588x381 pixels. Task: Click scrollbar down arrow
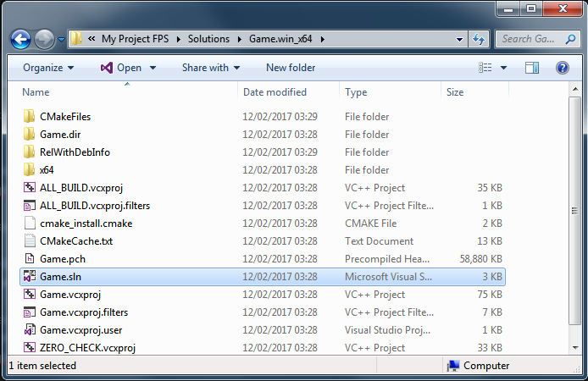click(x=575, y=348)
